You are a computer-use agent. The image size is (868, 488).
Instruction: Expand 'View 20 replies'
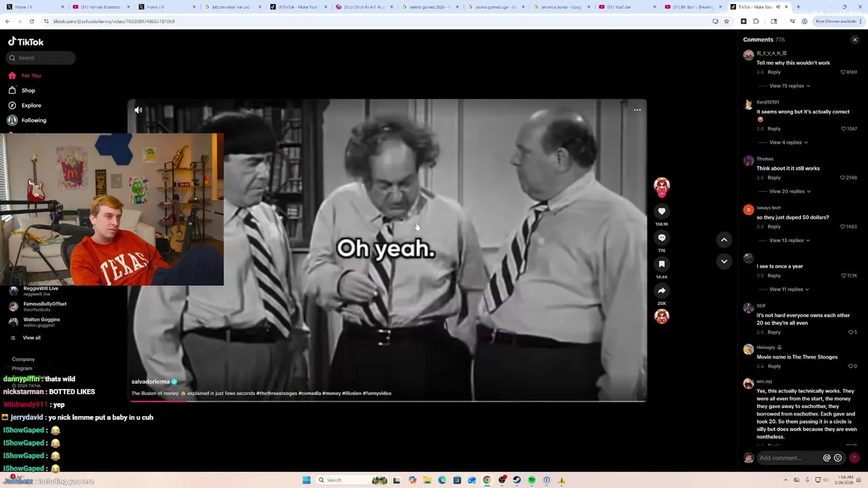(789, 191)
